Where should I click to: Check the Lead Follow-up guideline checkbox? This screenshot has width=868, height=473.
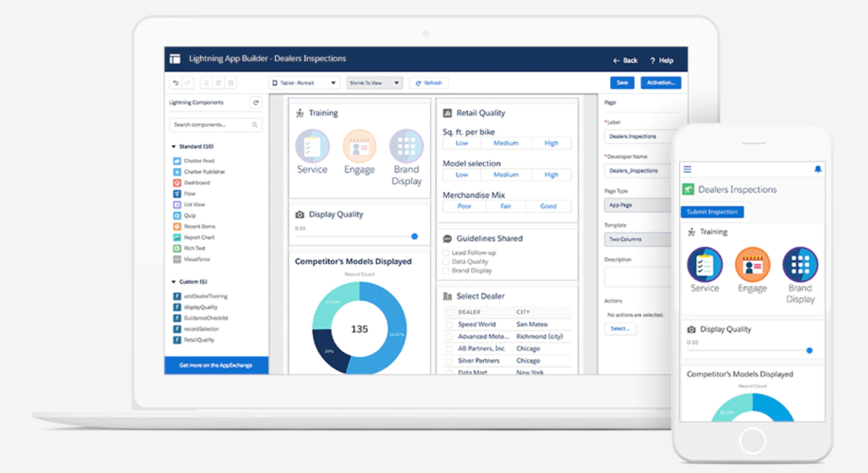(446, 253)
